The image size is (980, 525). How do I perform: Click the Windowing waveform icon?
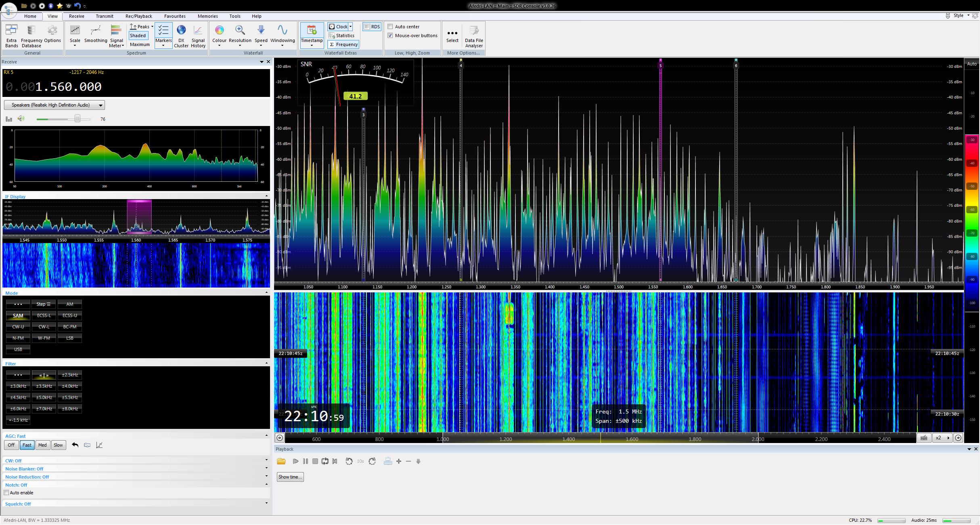click(x=283, y=31)
